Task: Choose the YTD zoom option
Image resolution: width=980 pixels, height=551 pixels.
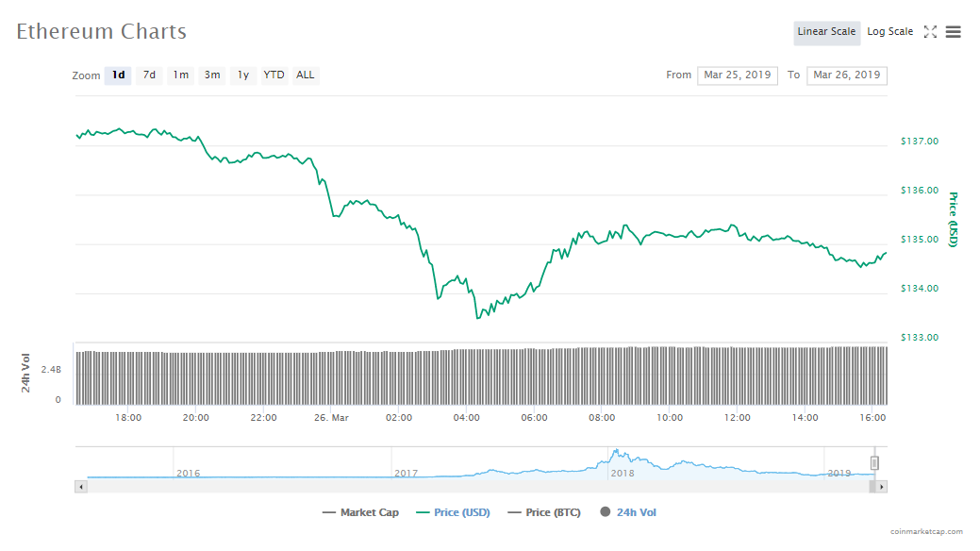Action: pyautogui.click(x=274, y=75)
